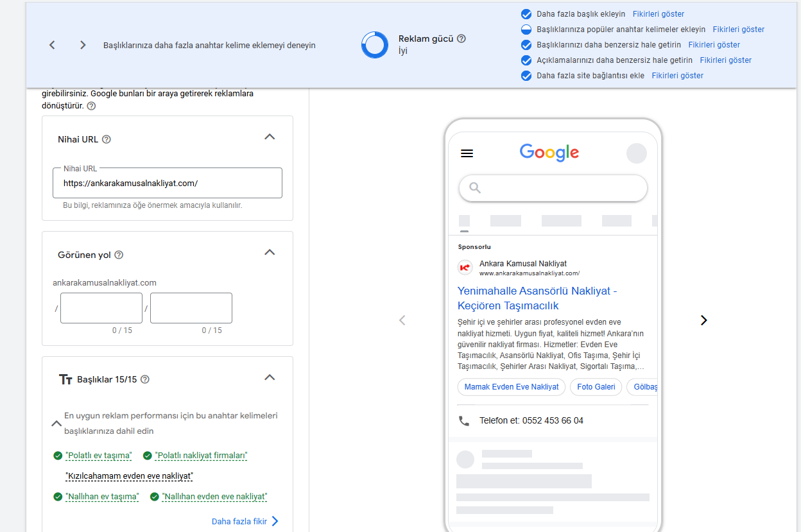The height and width of the screenshot is (532, 801).
Task: Open Fikirleri göster for popüler anahtar kelimeler
Action: coord(739,30)
